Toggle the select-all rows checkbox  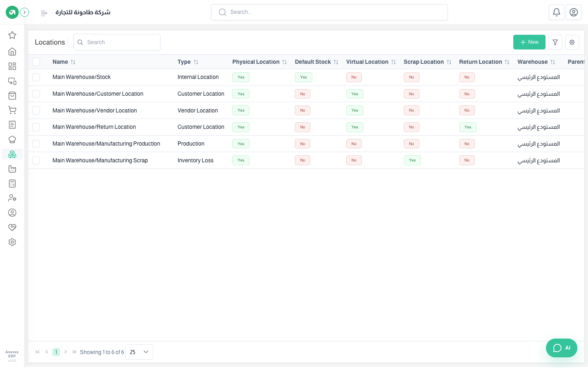pos(36,62)
